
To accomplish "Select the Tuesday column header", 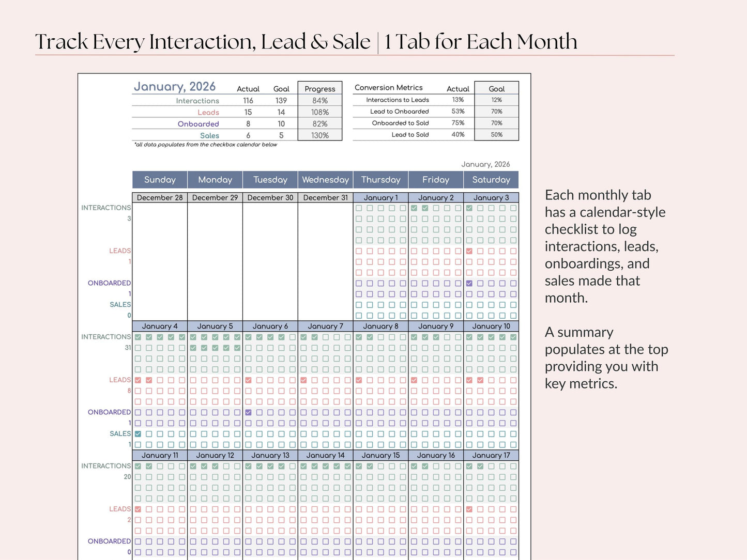I will [x=270, y=180].
